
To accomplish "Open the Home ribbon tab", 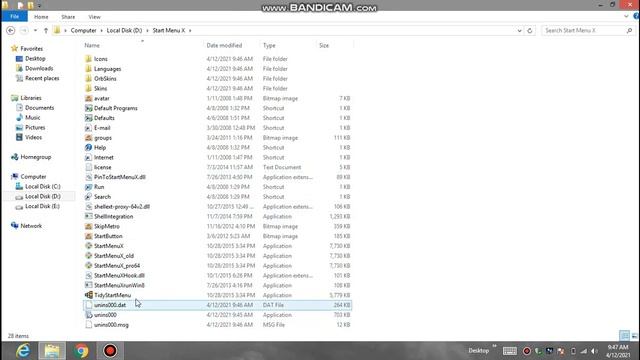I will [41, 17].
